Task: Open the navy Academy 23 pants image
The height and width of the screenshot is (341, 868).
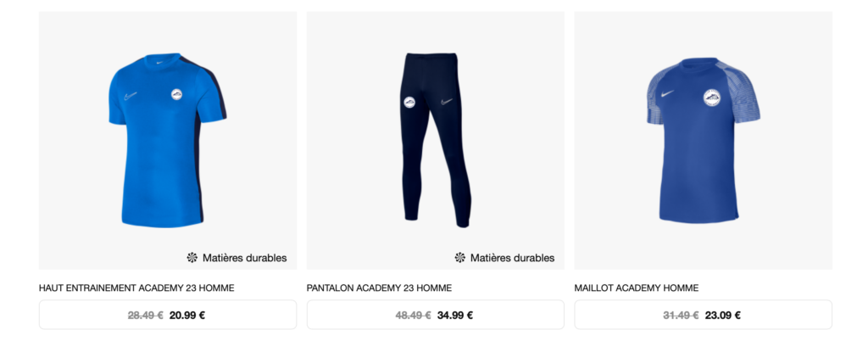Action: click(436, 141)
